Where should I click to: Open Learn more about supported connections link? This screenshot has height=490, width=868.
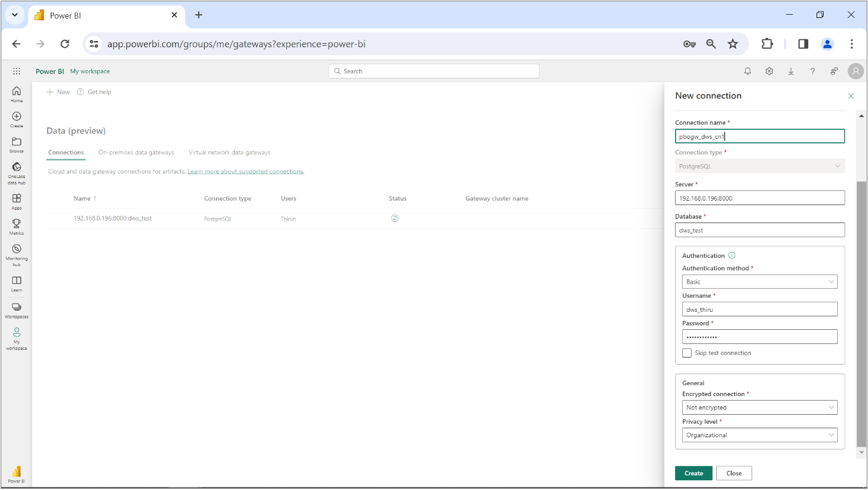coord(246,172)
